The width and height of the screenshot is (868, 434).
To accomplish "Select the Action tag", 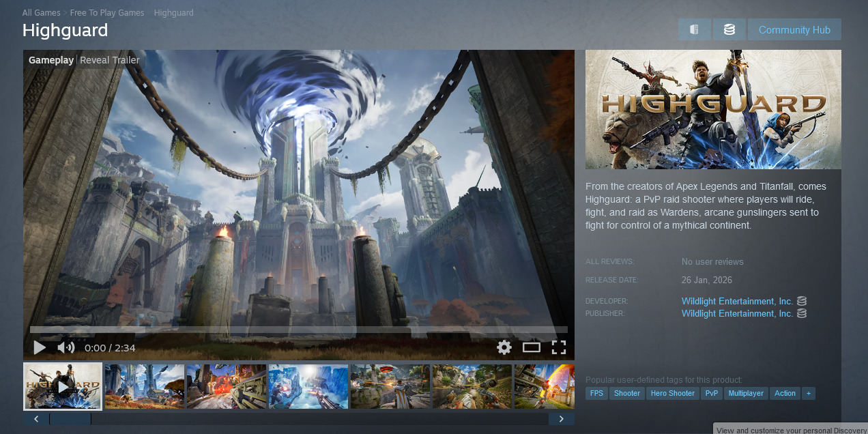I will pos(785,393).
